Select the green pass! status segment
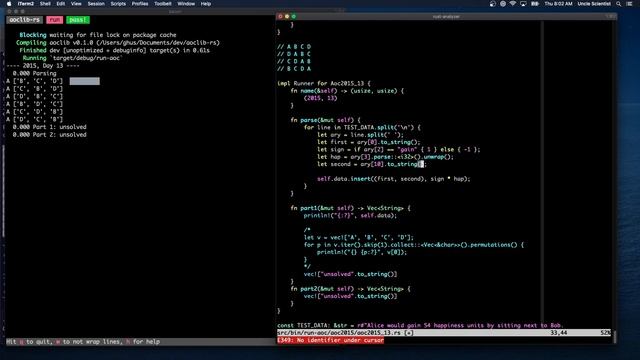The width and height of the screenshot is (640, 360). click(x=78, y=20)
